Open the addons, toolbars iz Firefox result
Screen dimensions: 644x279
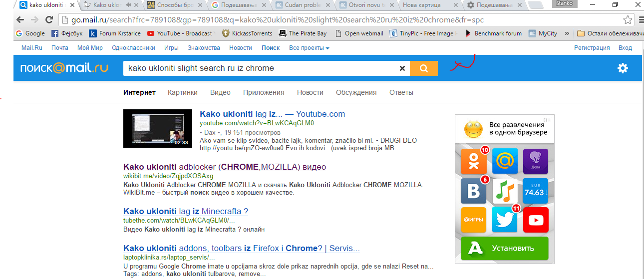242,248
